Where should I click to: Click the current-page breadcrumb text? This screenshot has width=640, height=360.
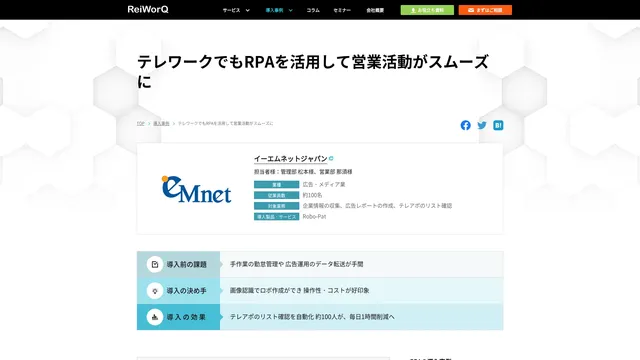(x=225, y=123)
